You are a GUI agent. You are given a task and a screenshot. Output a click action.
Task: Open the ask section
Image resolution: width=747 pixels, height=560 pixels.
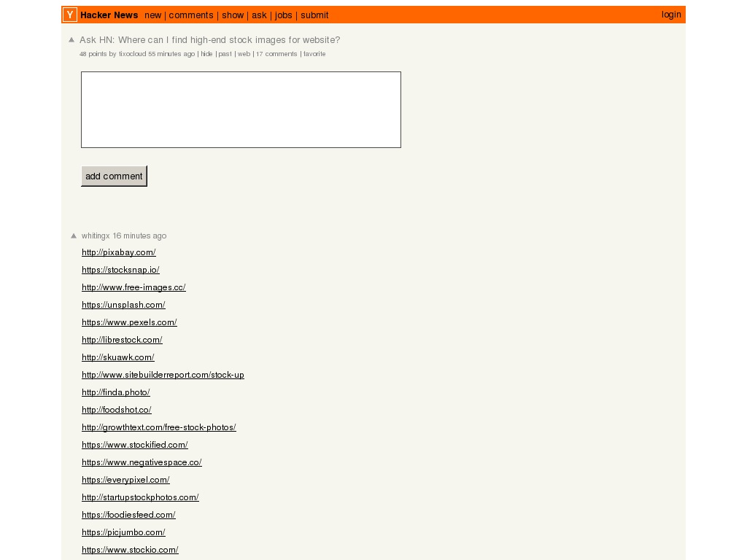pyautogui.click(x=259, y=15)
